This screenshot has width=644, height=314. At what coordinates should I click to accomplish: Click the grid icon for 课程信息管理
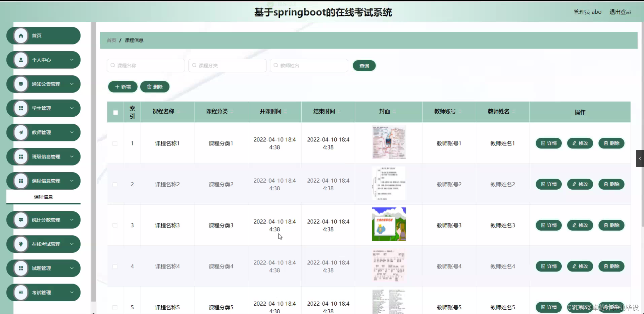pos(21,181)
